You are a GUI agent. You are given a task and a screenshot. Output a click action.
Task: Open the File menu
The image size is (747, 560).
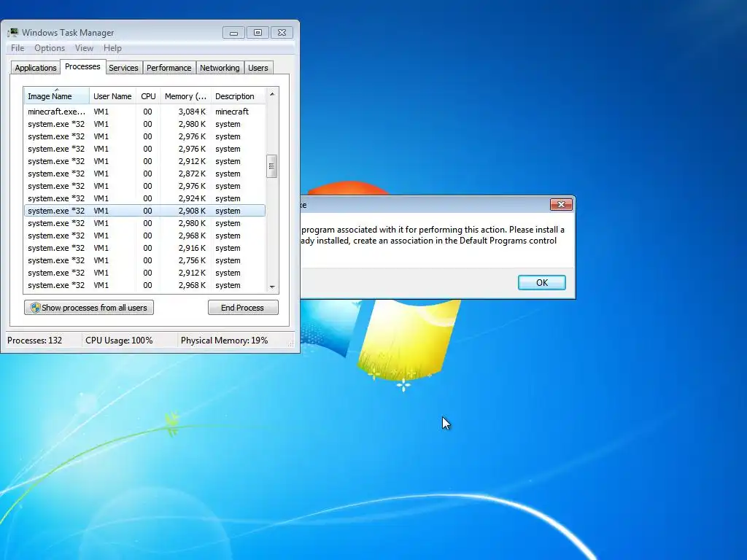click(18, 48)
